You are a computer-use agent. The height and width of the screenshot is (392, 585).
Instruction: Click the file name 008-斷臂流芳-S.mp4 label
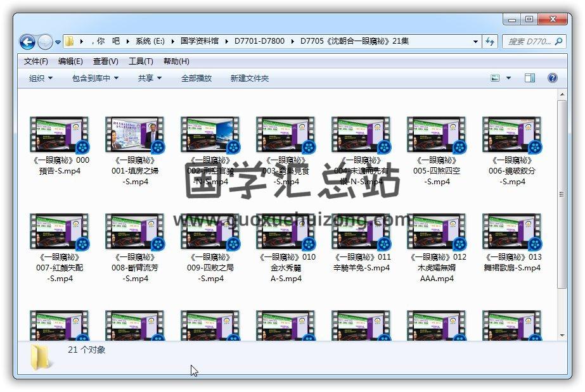(x=135, y=267)
